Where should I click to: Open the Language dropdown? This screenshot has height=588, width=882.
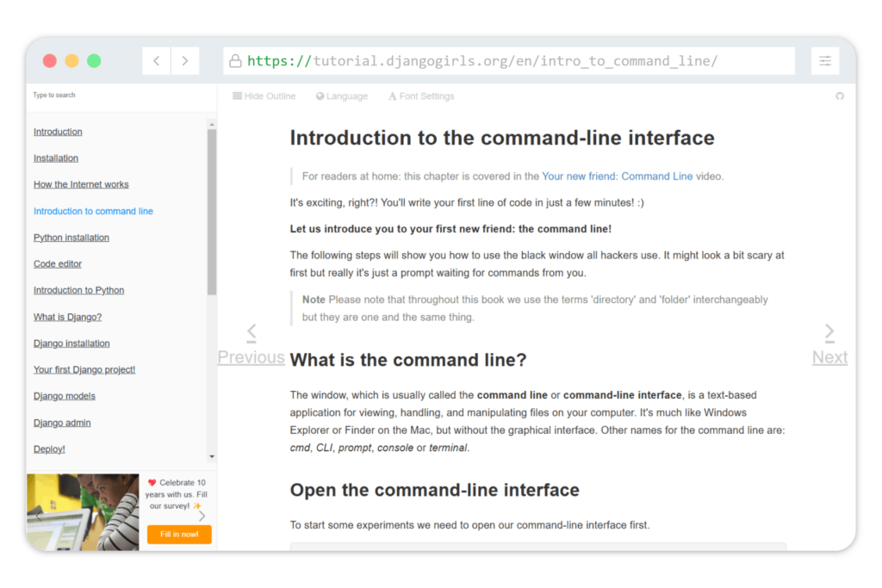pos(341,96)
